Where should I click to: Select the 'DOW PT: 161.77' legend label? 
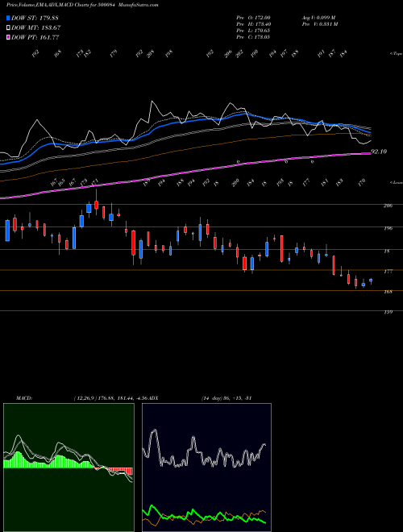coord(35,38)
